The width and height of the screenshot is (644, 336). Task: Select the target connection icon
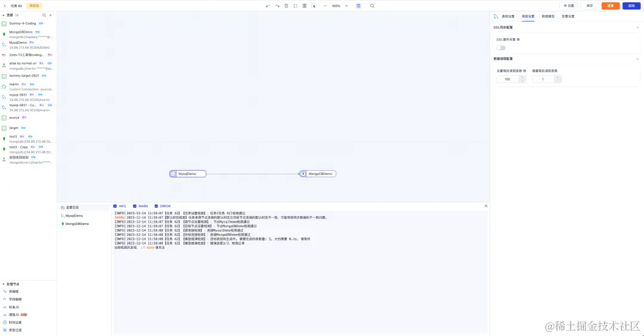(4, 128)
